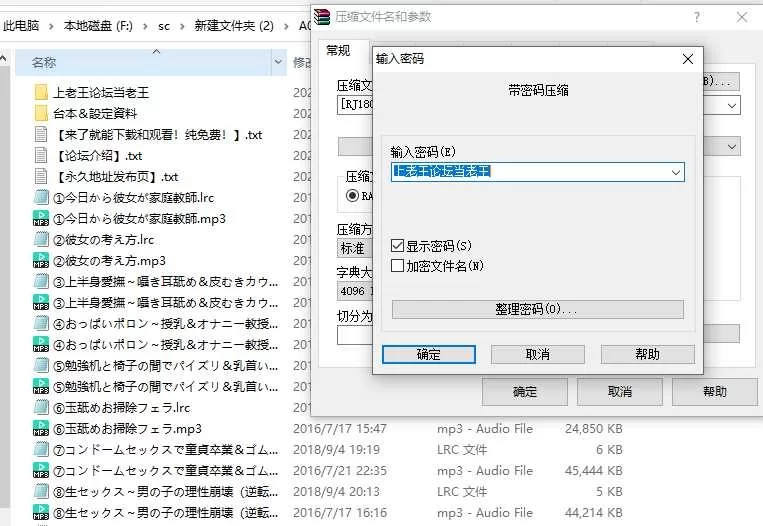Open 名称 column filter dropdown arrow

[278, 62]
